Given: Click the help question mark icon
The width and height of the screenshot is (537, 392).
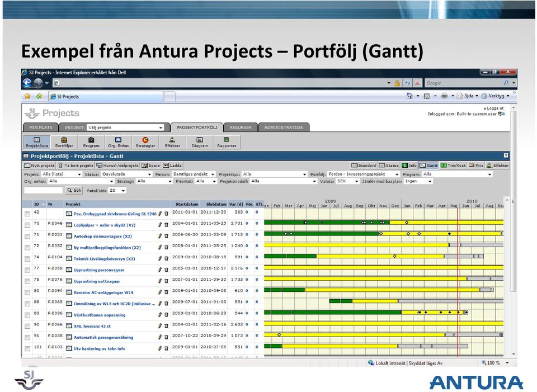Looking at the screenshot, I should coord(506,156).
